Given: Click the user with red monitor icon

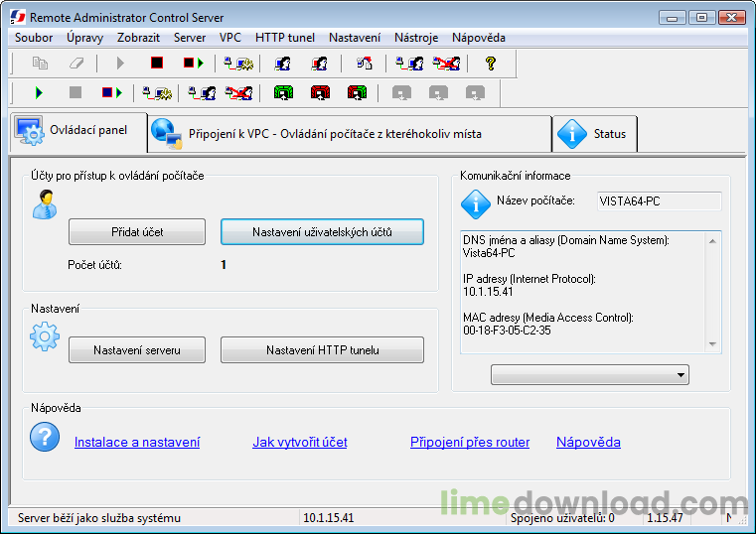Looking at the screenshot, I should click(x=319, y=64).
